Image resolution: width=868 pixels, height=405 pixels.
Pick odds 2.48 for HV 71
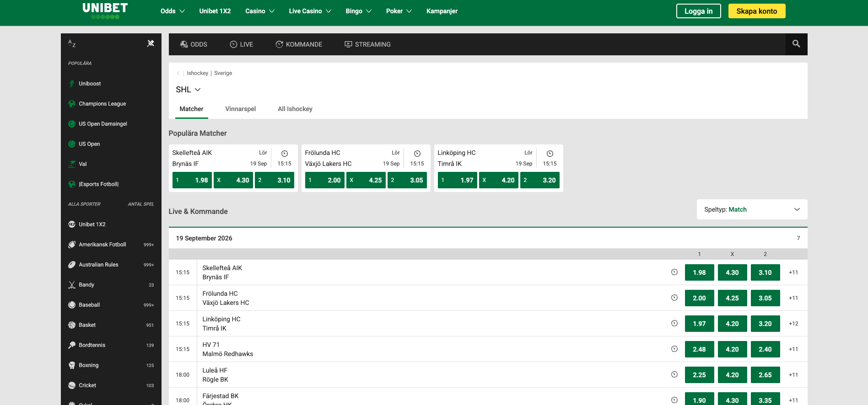(699, 349)
